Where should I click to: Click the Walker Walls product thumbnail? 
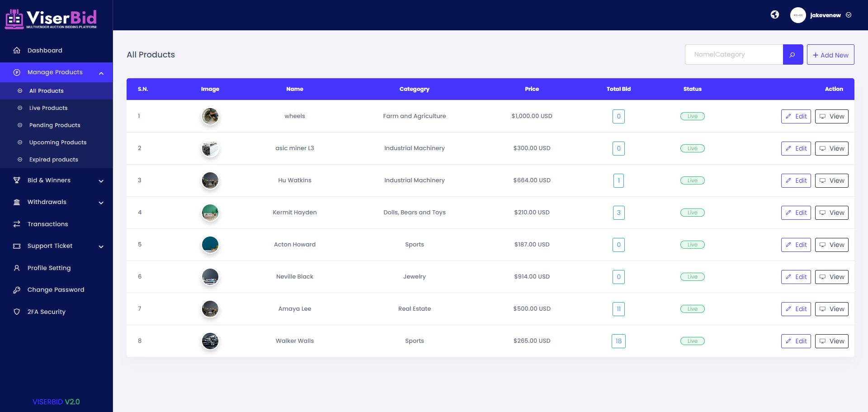tap(210, 341)
